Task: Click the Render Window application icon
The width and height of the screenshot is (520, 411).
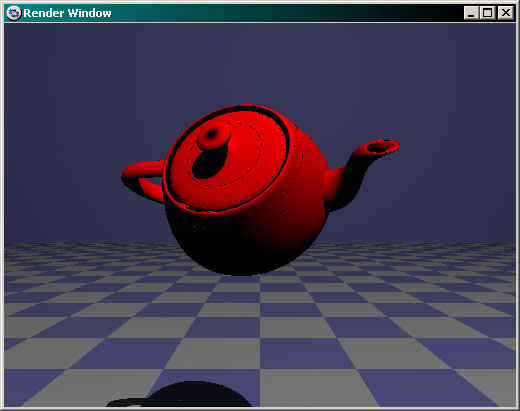Action: tap(14, 13)
